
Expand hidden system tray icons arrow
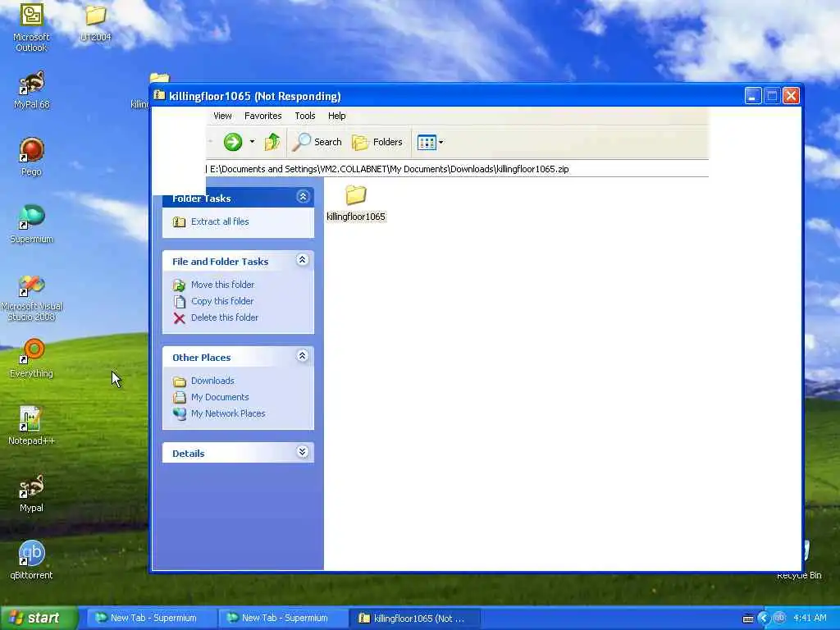(x=765, y=619)
